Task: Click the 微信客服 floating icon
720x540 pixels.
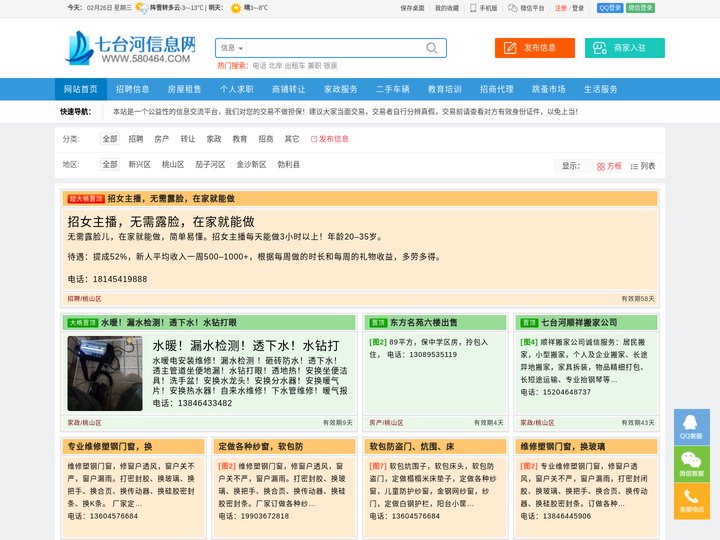Action: 692,464
